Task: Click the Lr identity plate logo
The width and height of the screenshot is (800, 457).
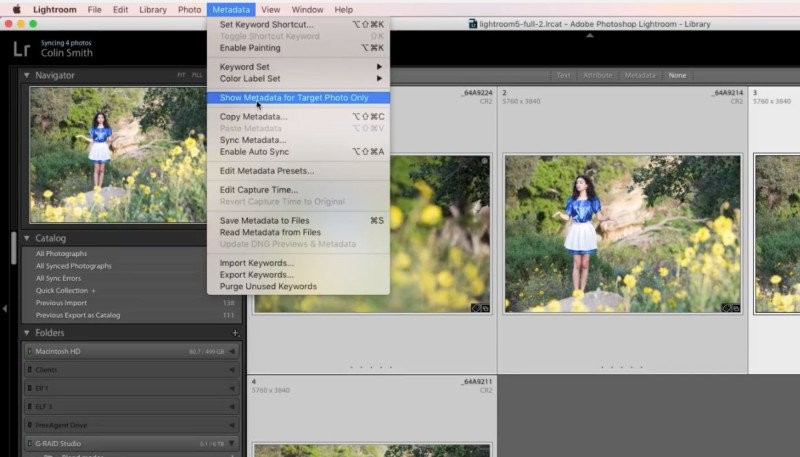Action: tap(21, 49)
